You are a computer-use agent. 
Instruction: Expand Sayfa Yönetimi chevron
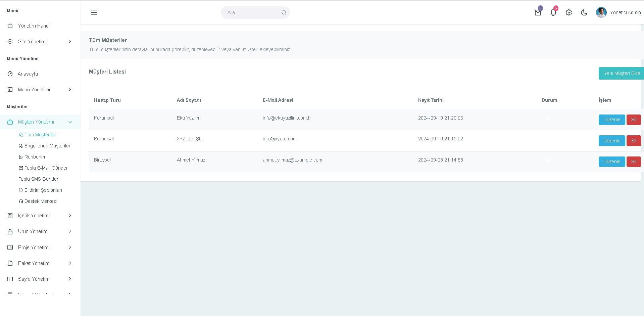pyautogui.click(x=70, y=279)
